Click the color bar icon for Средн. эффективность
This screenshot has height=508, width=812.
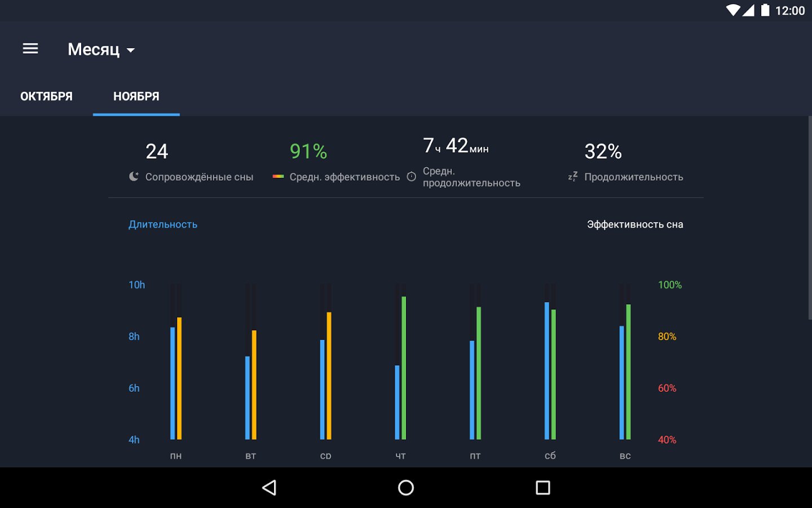tap(278, 177)
